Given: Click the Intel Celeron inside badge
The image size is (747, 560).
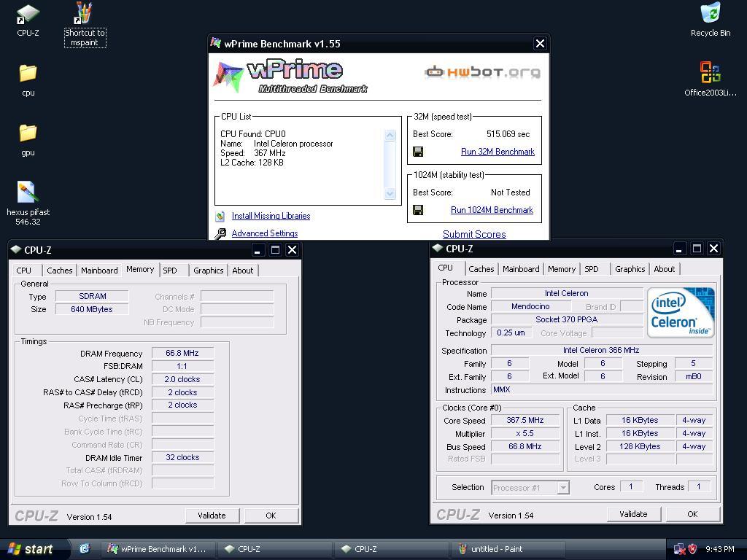Looking at the screenshot, I should click(x=681, y=312).
